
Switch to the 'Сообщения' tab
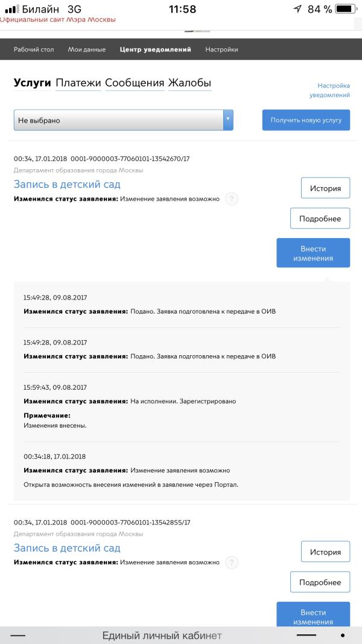[135, 83]
